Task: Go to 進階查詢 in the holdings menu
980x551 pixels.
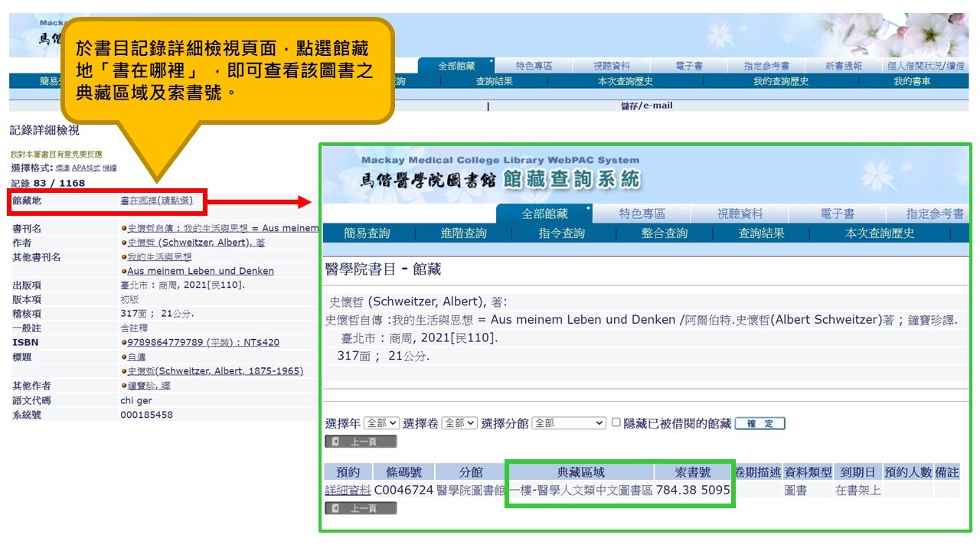Action: click(x=463, y=233)
